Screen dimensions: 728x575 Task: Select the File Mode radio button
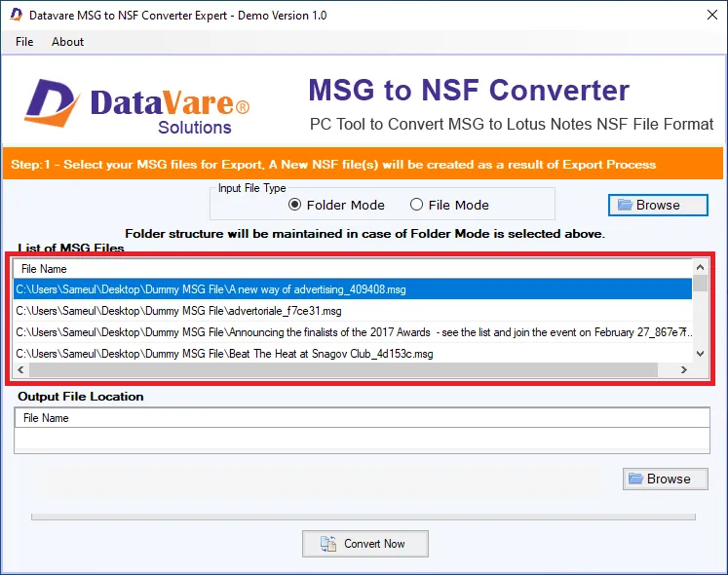[x=449, y=205]
